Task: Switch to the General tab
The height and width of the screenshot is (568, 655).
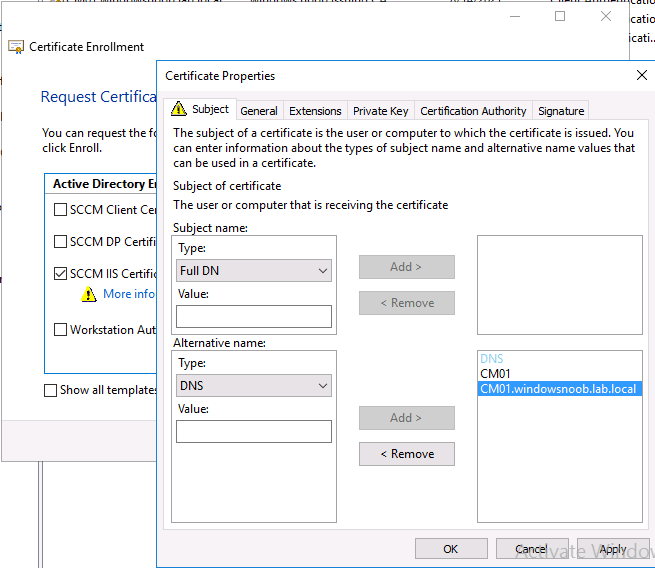Action: 259,111
